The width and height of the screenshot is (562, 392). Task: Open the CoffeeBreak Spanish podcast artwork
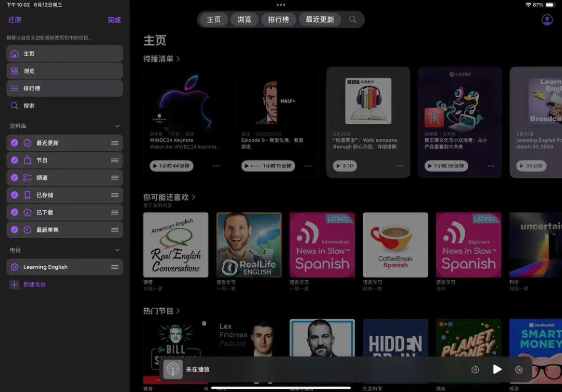click(x=395, y=245)
